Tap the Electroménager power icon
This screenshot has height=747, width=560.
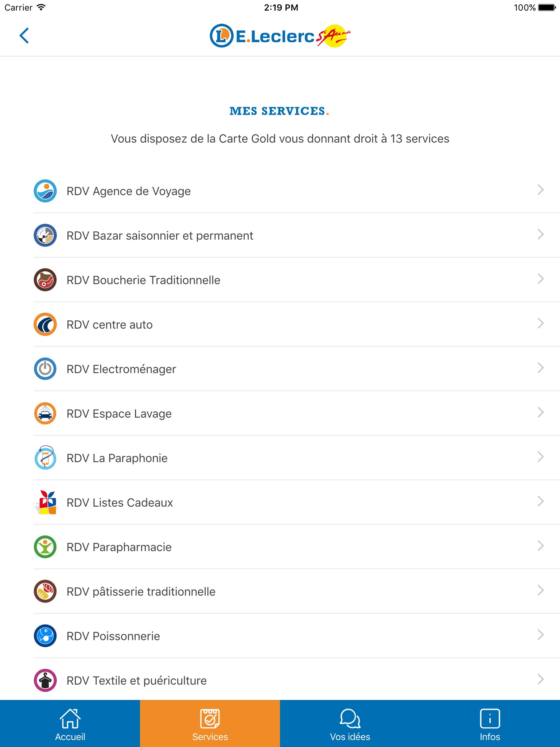tap(45, 369)
